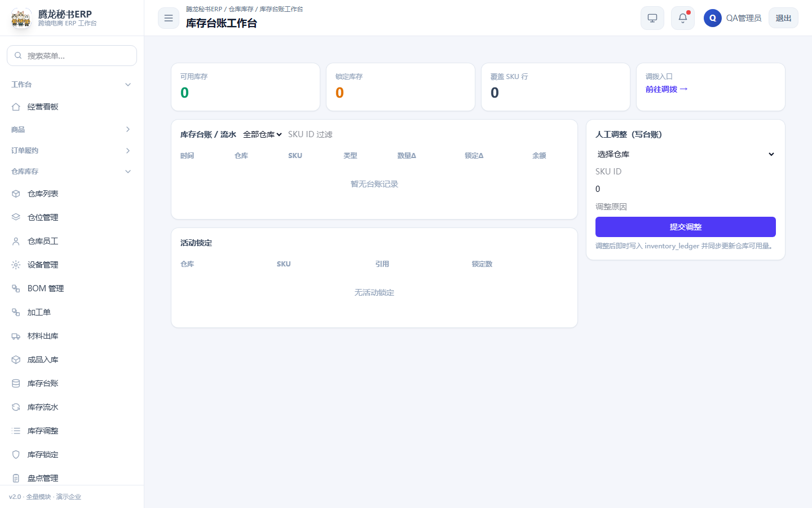Click the 锁定数 column header
The width and height of the screenshot is (812, 508).
tap(482, 264)
